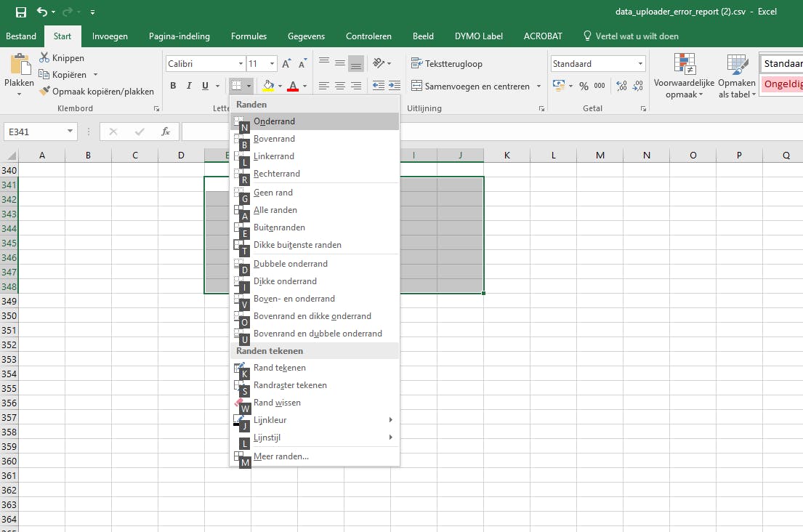Viewport: 803px width, 532px height.
Task: Open the Lijnkleur submenu
Action: coord(270,419)
